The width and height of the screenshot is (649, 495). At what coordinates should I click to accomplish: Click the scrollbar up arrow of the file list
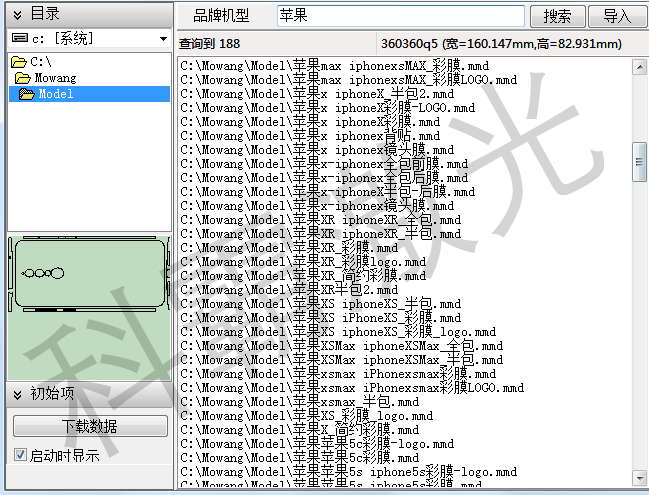(x=640, y=66)
